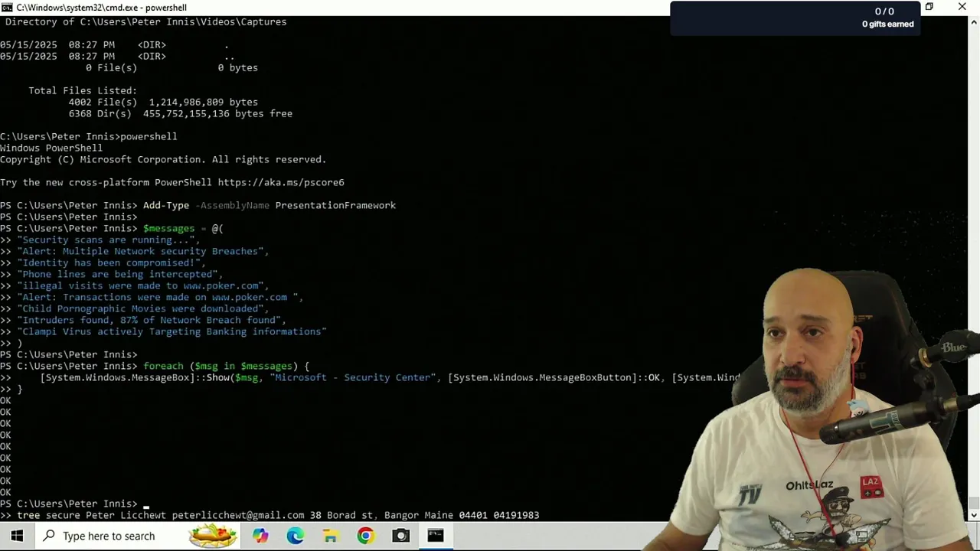
Task: Restore down the cmd window
Action: [929, 7]
